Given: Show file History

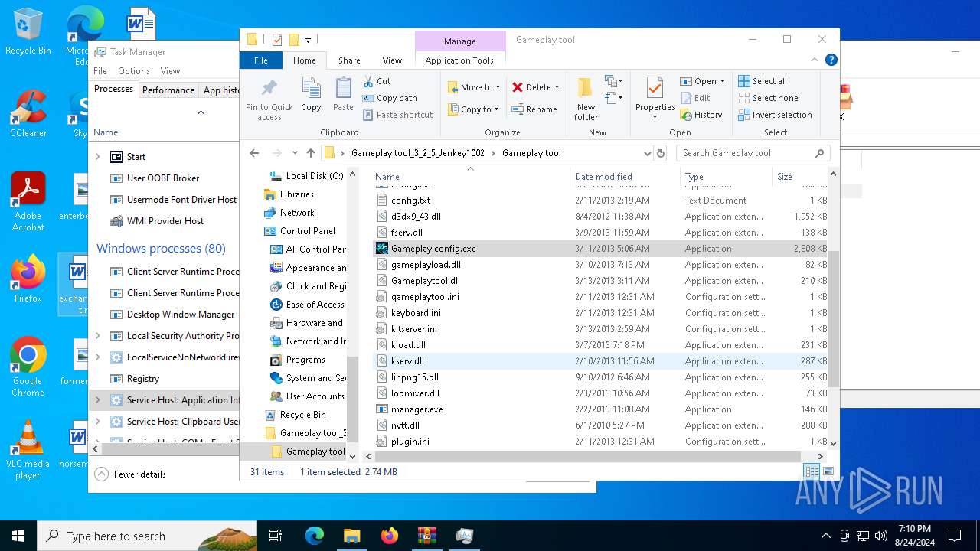Looking at the screenshot, I should [x=701, y=115].
